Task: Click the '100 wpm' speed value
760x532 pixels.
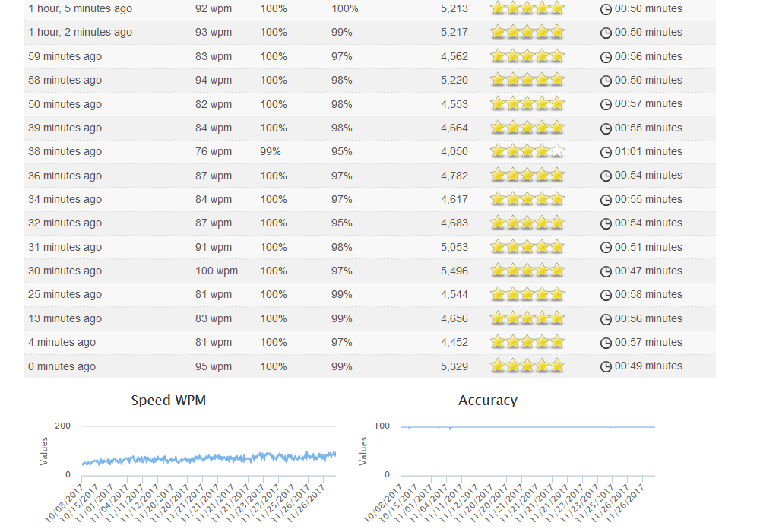Action: pyautogui.click(x=217, y=271)
